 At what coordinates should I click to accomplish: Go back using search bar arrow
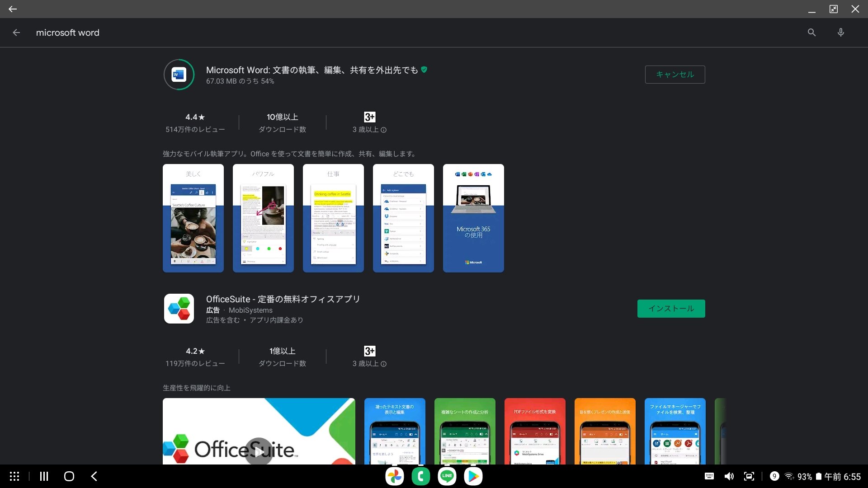pyautogui.click(x=16, y=33)
